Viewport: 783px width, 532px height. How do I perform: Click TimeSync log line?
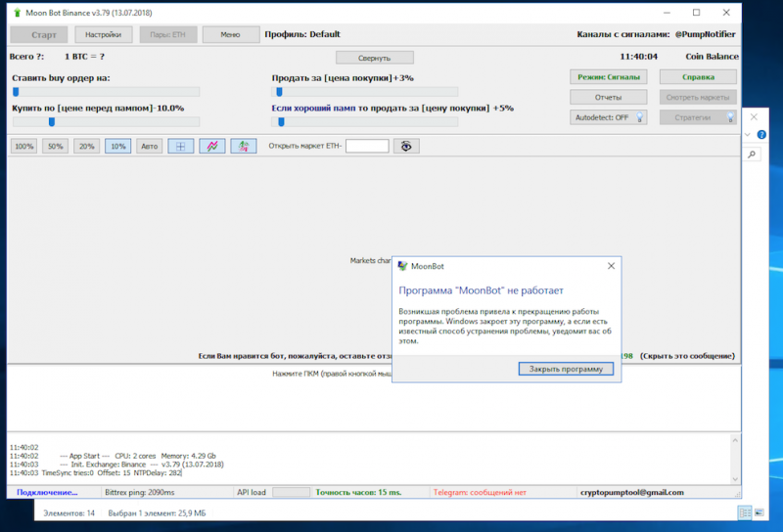[95, 472]
